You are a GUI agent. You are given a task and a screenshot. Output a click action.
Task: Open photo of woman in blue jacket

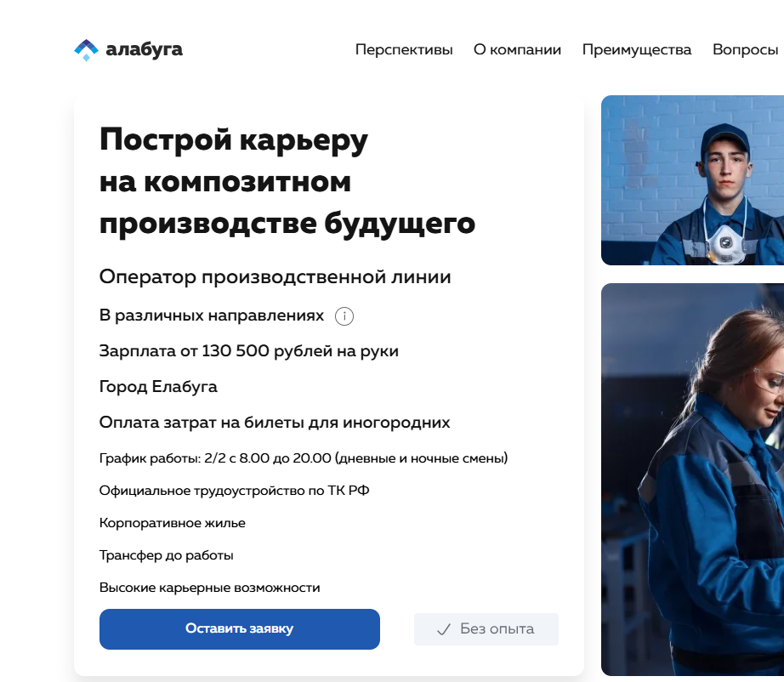[x=692, y=480]
